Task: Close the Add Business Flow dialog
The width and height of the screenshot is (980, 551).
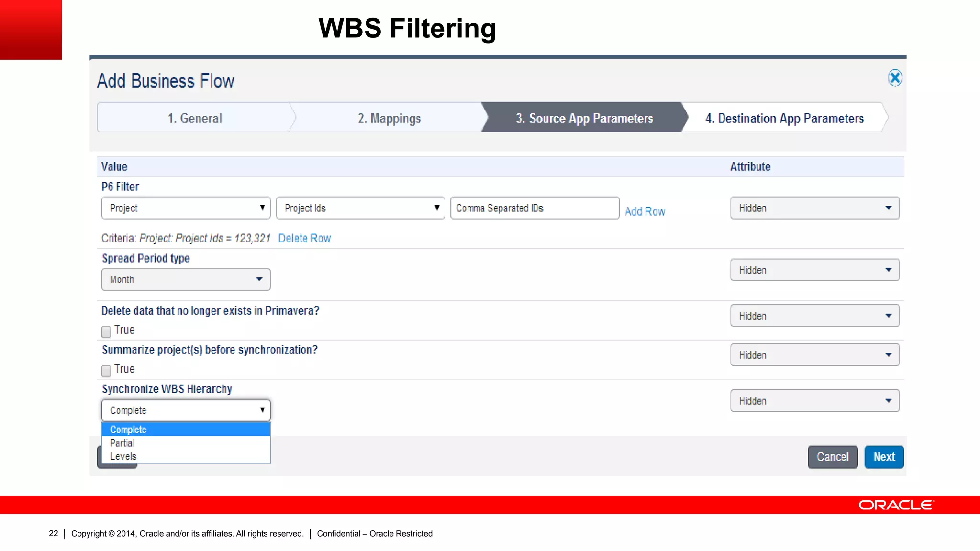Action: [x=895, y=77]
